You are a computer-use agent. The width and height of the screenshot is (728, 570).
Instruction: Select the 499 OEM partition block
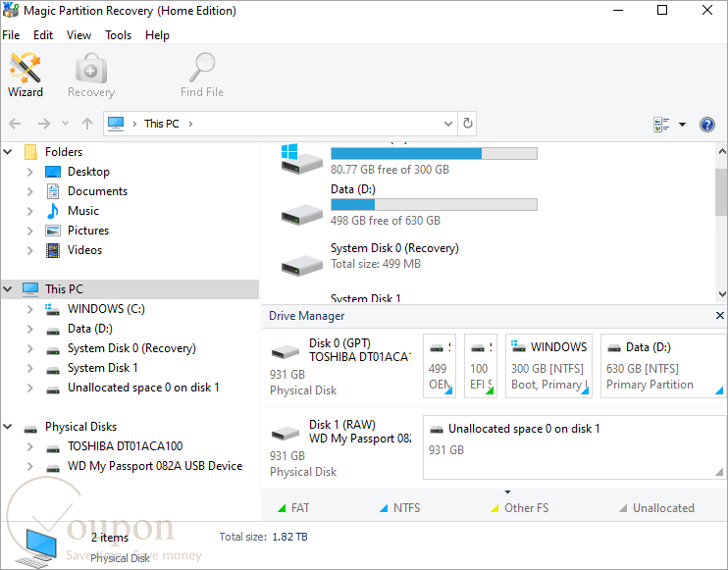pos(440,366)
